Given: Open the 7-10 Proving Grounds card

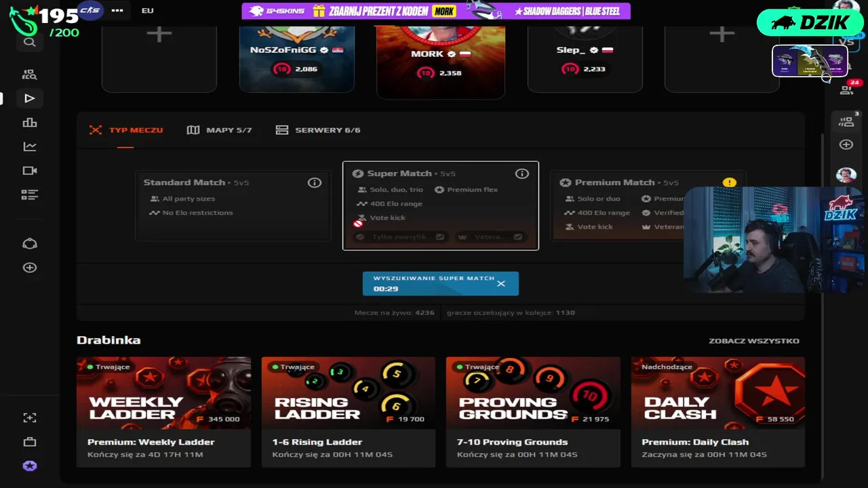Looking at the screenshot, I should tap(533, 412).
